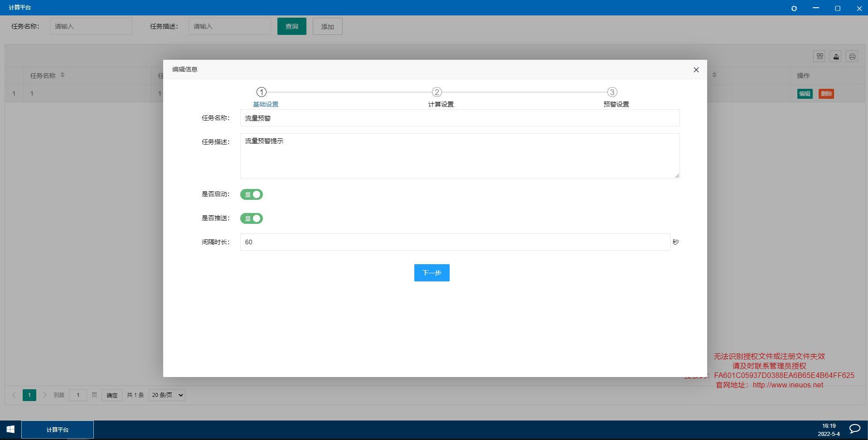Click the 间隔时长 field showing 60
The height and width of the screenshot is (440, 868).
[x=455, y=242]
